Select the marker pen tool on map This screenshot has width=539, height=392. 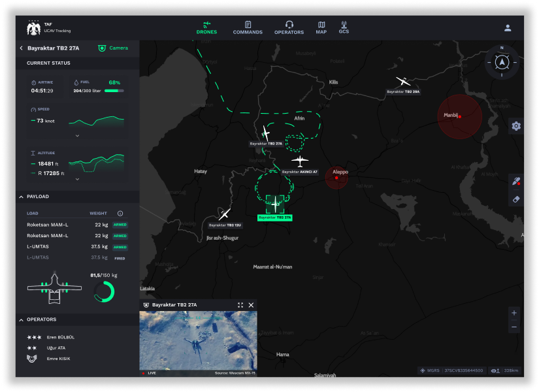(516, 182)
